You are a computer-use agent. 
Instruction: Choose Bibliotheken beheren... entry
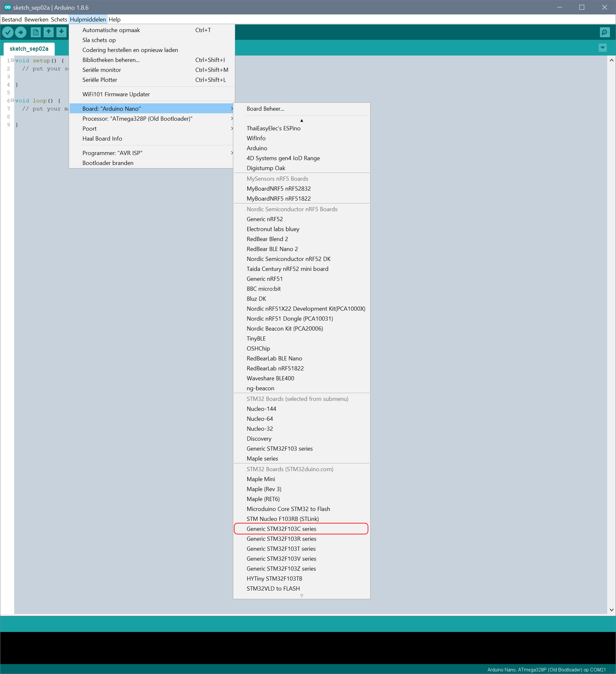[x=111, y=60]
